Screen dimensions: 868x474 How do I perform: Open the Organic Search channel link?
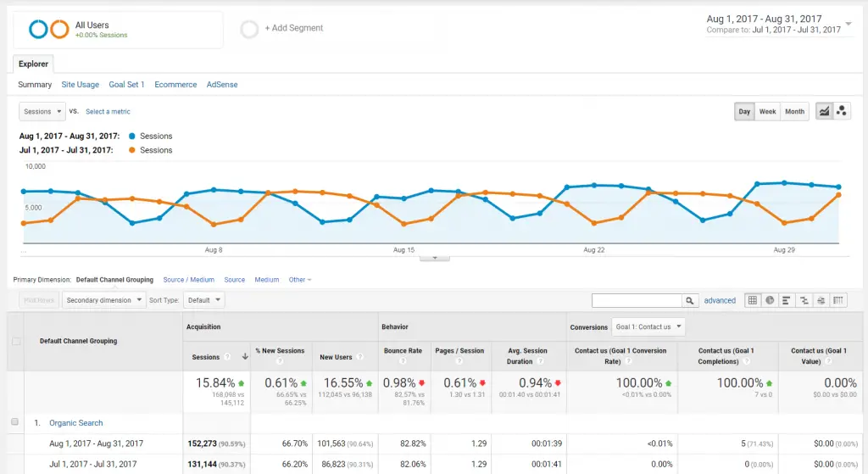click(75, 422)
